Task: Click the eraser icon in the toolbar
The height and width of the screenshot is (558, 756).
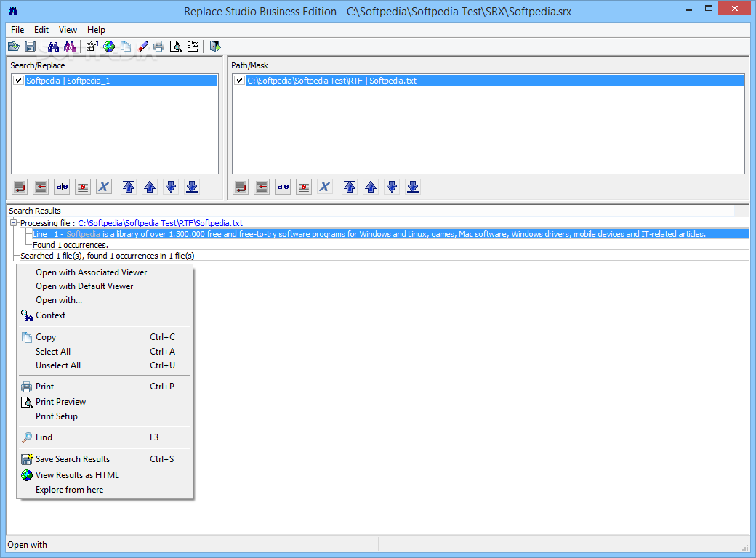Action: click(142, 46)
